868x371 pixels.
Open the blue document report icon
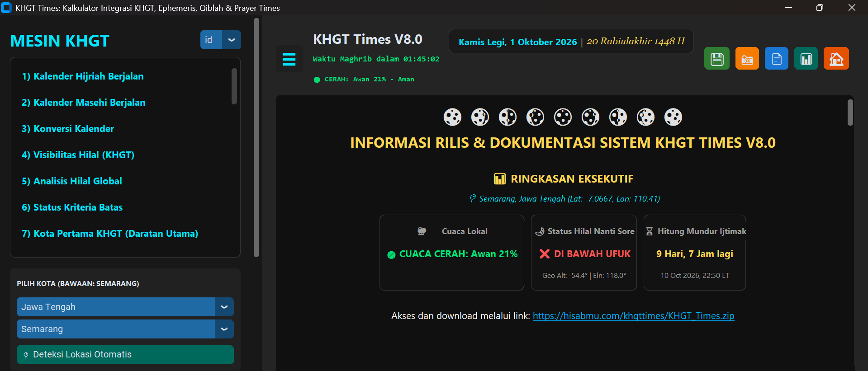777,59
